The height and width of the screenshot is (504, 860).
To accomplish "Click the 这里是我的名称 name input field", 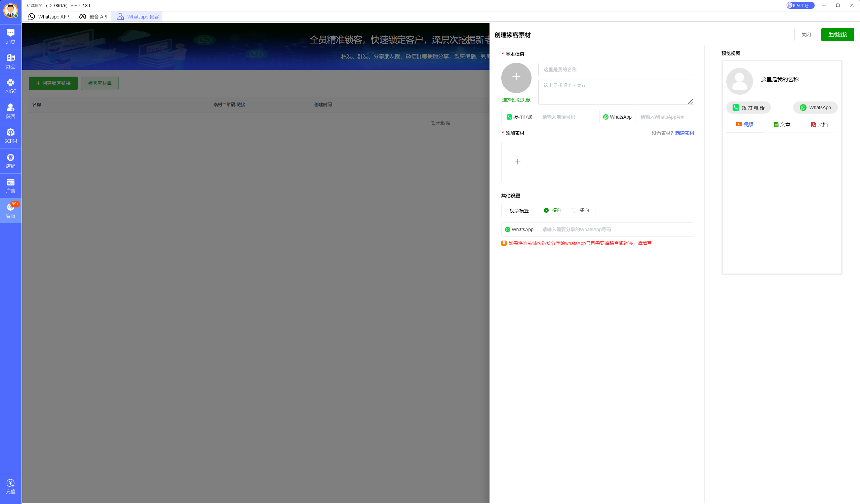I will coord(616,70).
